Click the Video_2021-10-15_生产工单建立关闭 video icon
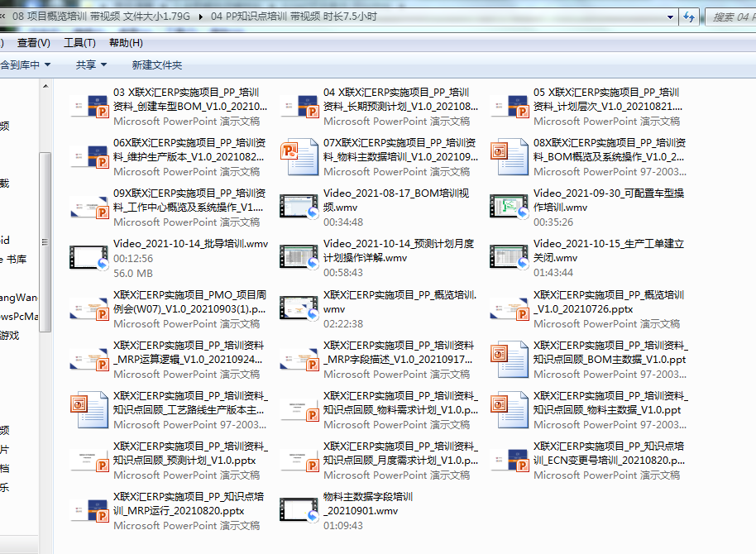The height and width of the screenshot is (554, 756). coord(509,258)
